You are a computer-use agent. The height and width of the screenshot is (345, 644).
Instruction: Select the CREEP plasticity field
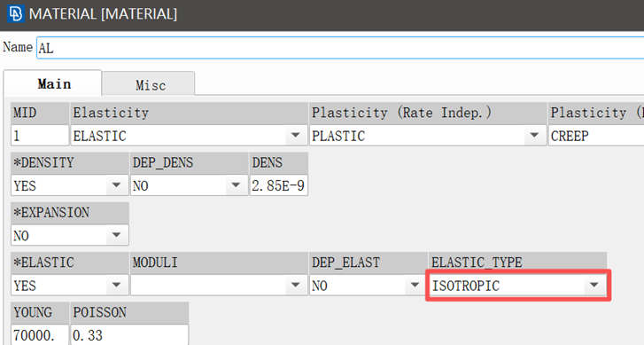tap(596, 136)
